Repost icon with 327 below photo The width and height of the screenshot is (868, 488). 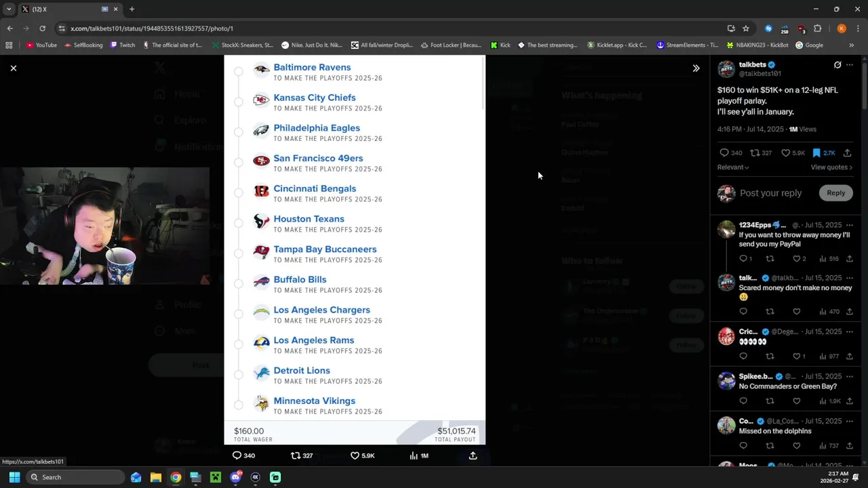point(295,455)
